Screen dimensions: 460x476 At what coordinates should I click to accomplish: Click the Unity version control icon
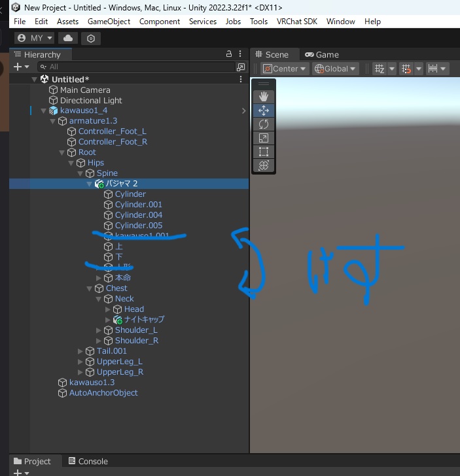tap(91, 38)
